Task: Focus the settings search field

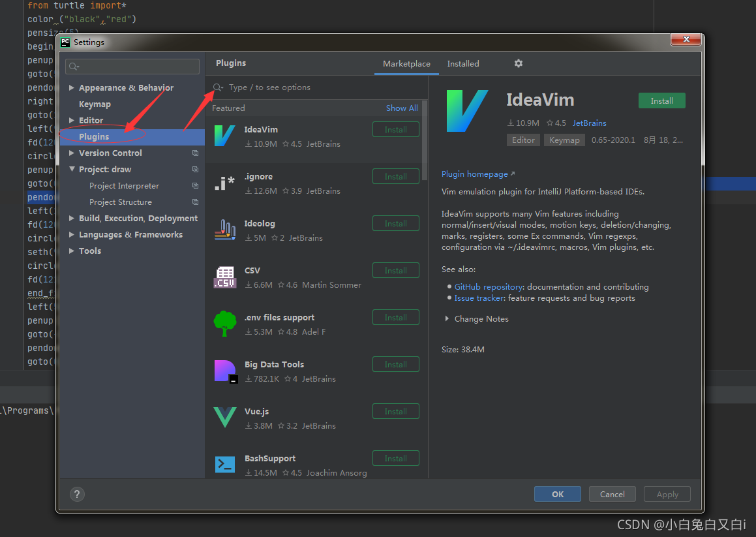Action: pyautogui.click(x=132, y=67)
